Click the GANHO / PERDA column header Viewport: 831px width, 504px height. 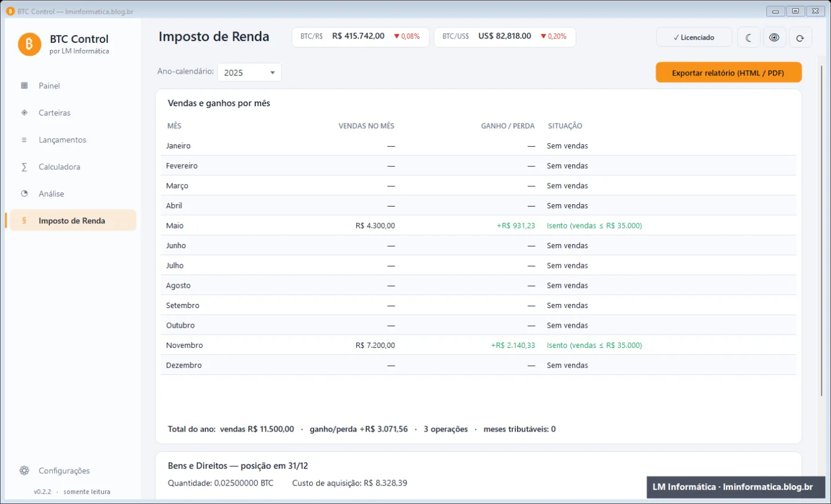[x=508, y=126]
